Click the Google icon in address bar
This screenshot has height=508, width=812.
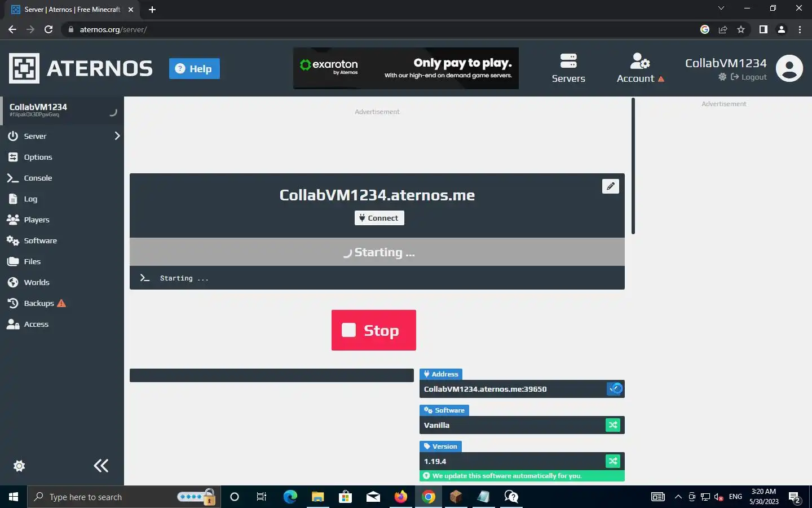[x=705, y=29]
